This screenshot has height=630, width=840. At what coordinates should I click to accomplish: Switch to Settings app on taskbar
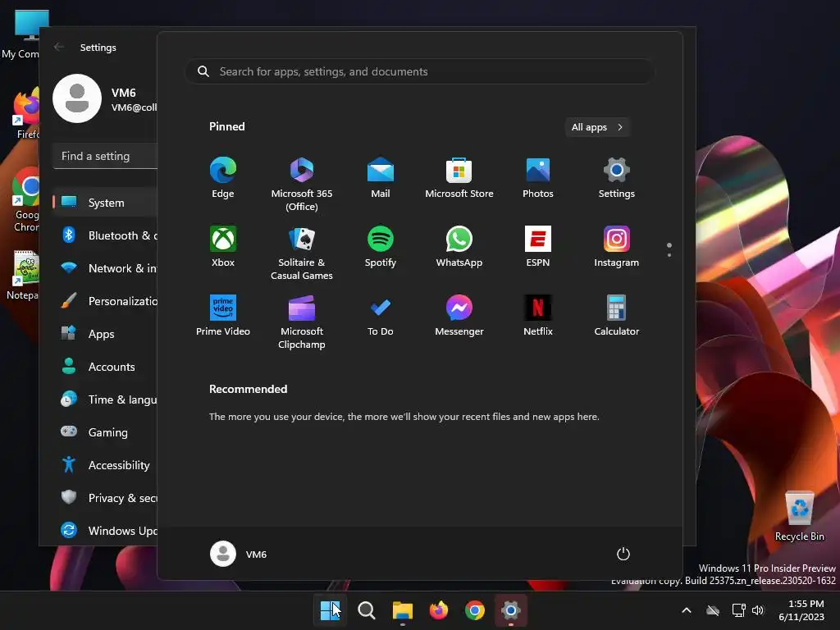[510, 610]
